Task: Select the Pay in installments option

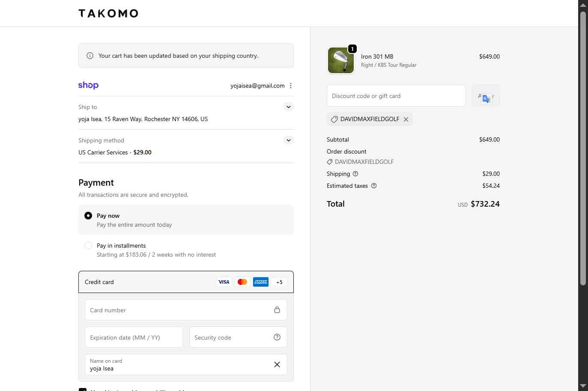Action: [88, 246]
